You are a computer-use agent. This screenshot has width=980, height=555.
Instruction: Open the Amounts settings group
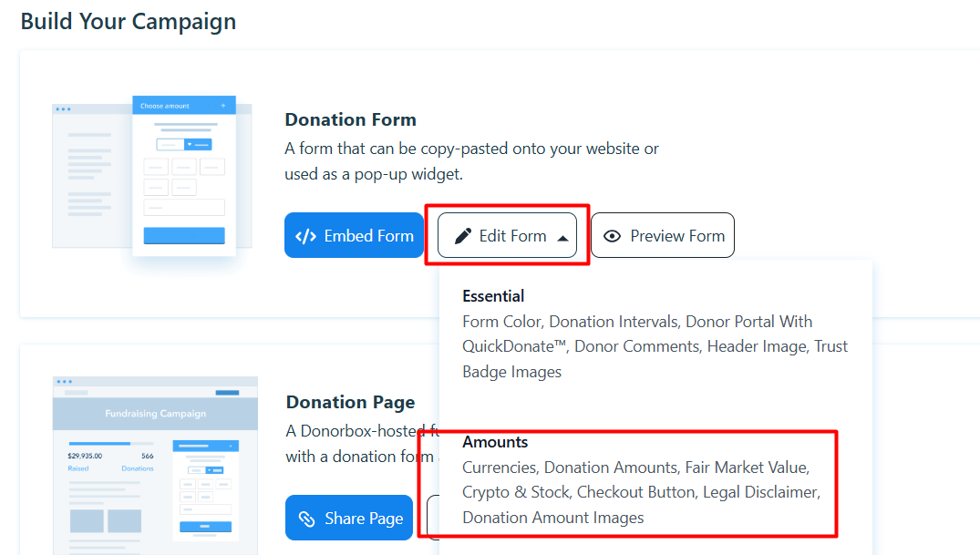[x=495, y=442]
